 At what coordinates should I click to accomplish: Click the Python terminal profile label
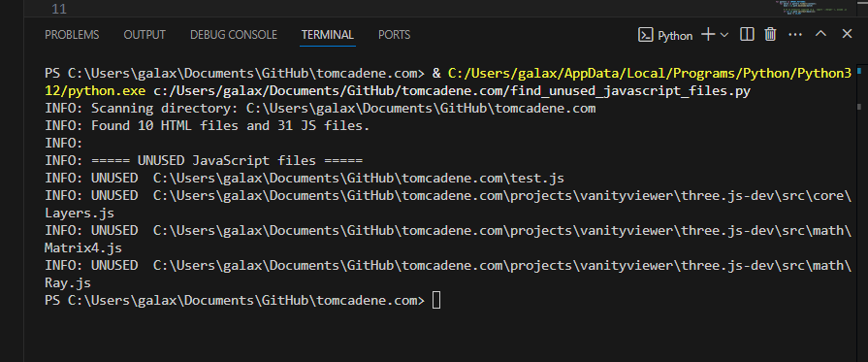click(x=675, y=36)
